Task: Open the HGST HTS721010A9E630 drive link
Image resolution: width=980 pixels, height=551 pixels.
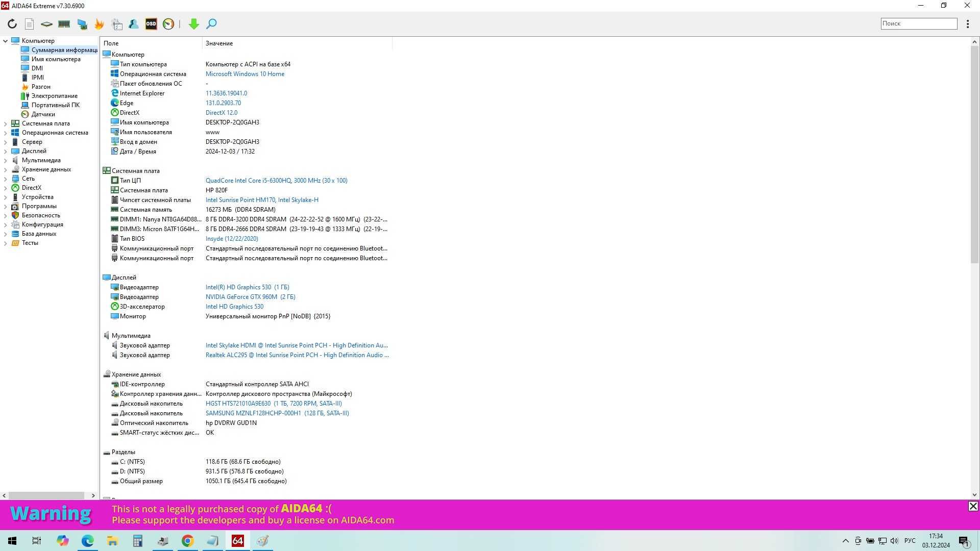Action: point(274,404)
